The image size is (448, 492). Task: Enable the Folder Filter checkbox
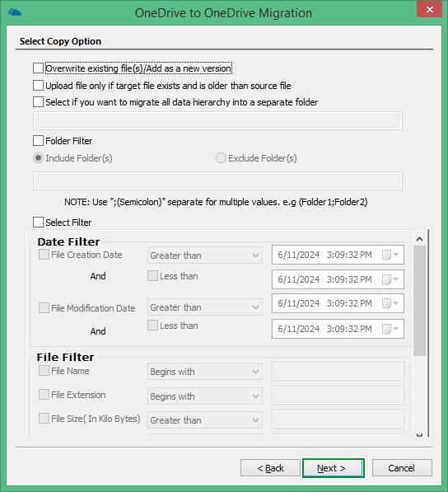(x=38, y=141)
